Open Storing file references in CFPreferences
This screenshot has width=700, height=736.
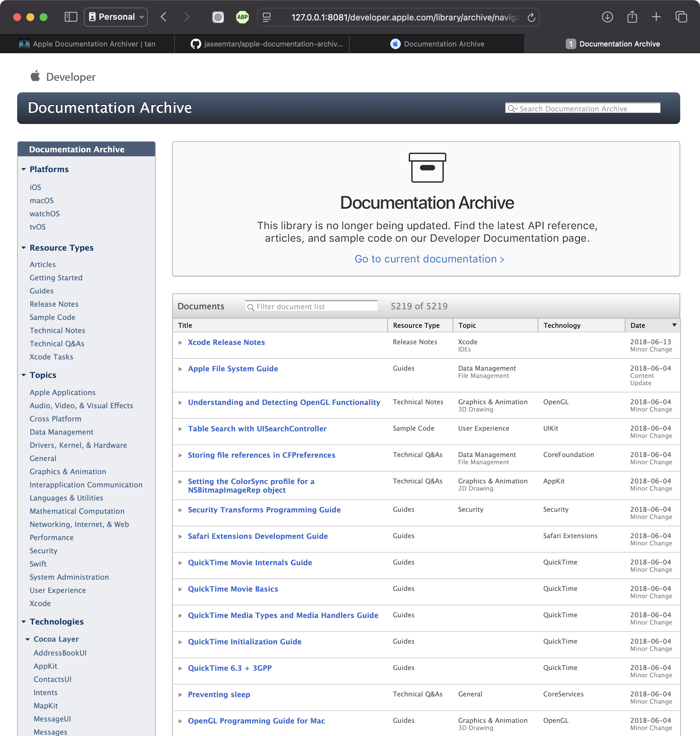(262, 455)
